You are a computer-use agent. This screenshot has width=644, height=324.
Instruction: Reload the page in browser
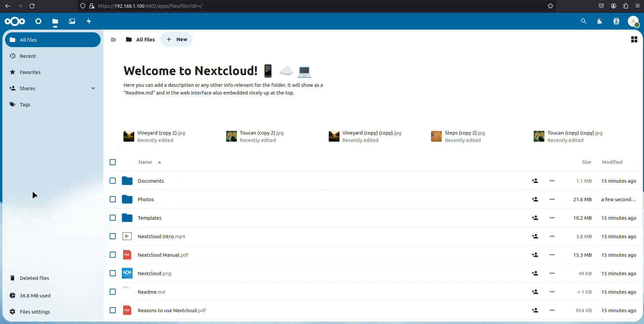[x=32, y=6]
